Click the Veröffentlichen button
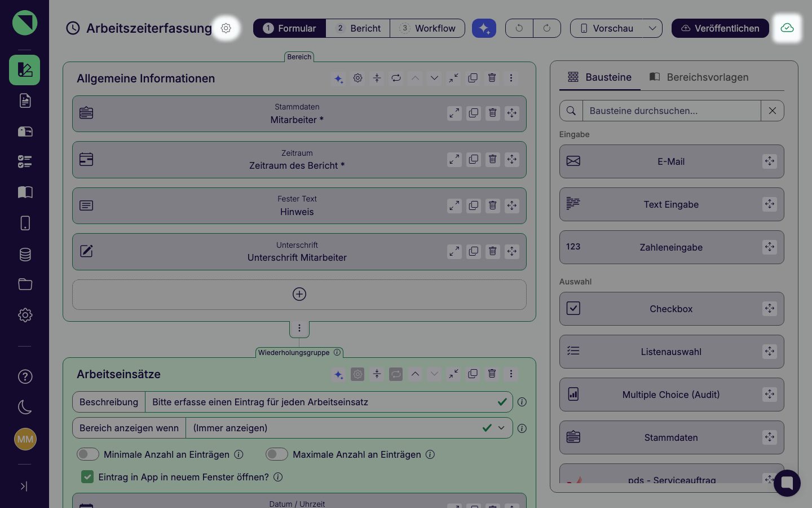Image resolution: width=812 pixels, height=508 pixels. click(x=720, y=28)
